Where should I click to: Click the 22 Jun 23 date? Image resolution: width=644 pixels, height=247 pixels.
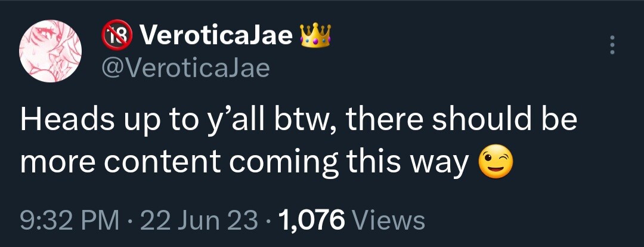[x=200, y=222]
